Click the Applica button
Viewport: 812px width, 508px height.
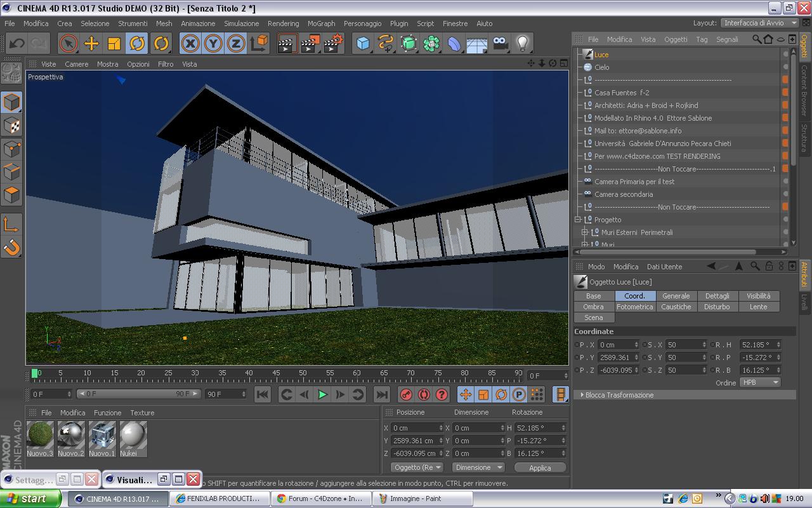540,467
